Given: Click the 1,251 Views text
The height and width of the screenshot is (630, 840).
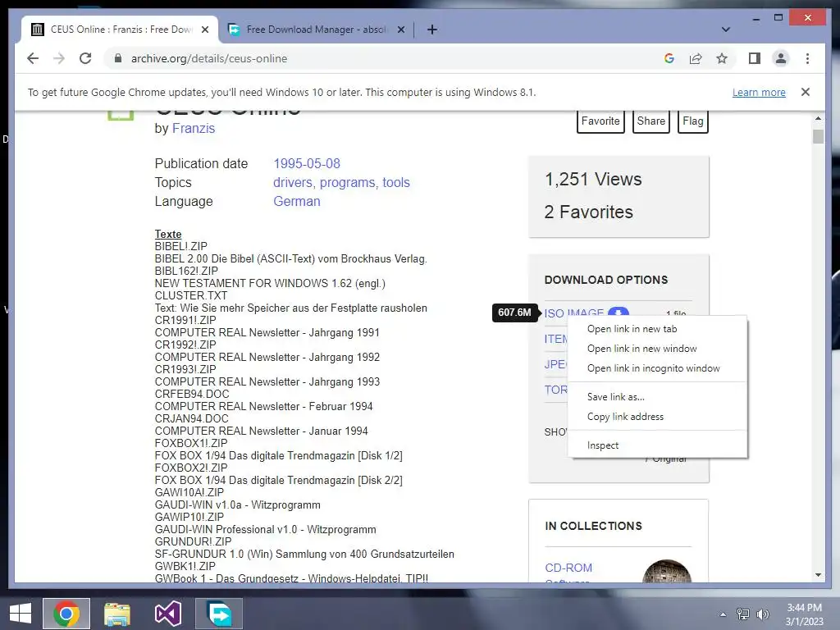Looking at the screenshot, I should point(593,179).
